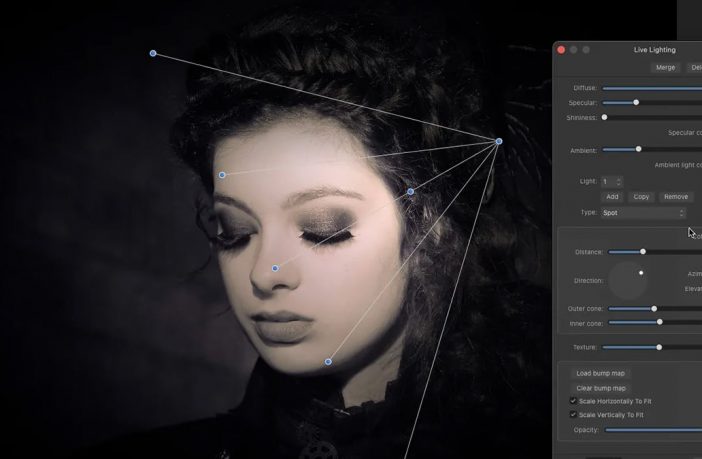Uncheck Scale Horizontally To Fit
702x459 pixels.
573,401
